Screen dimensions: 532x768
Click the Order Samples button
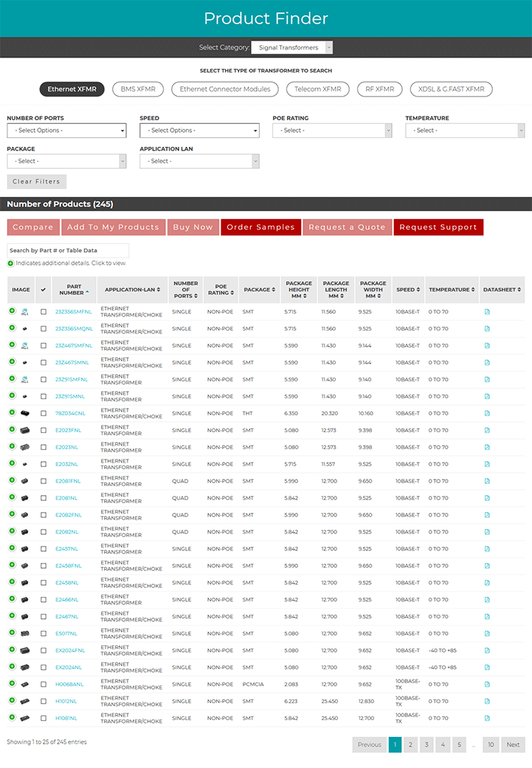[x=260, y=227]
